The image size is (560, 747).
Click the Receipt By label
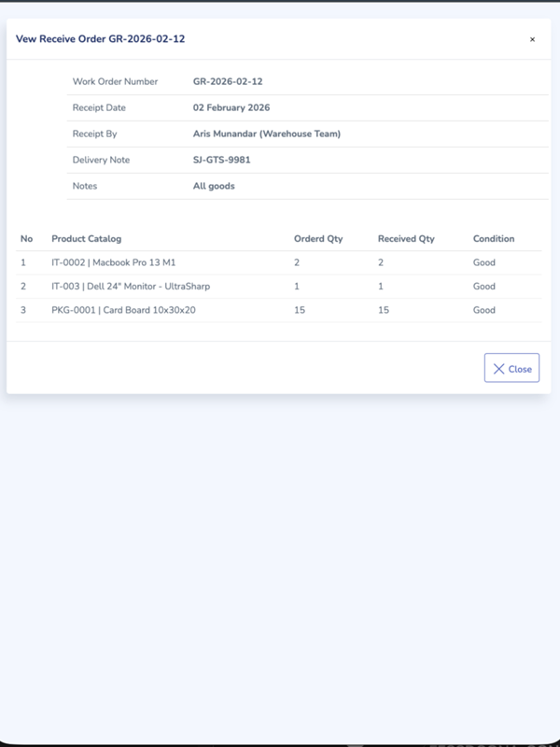click(x=95, y=134)
